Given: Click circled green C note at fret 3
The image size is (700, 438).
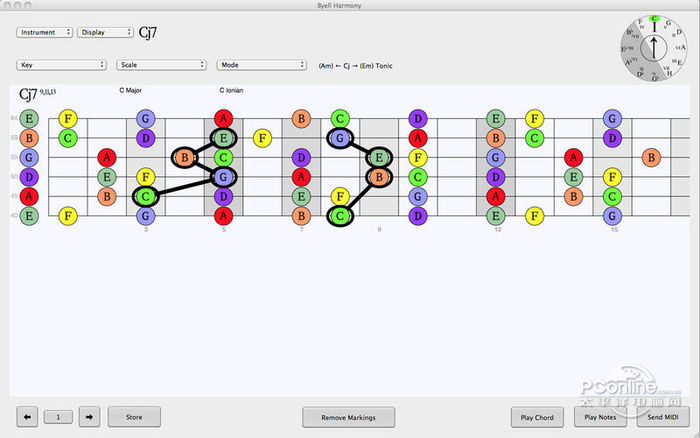Looking at the screenshot, I should 146,196.
